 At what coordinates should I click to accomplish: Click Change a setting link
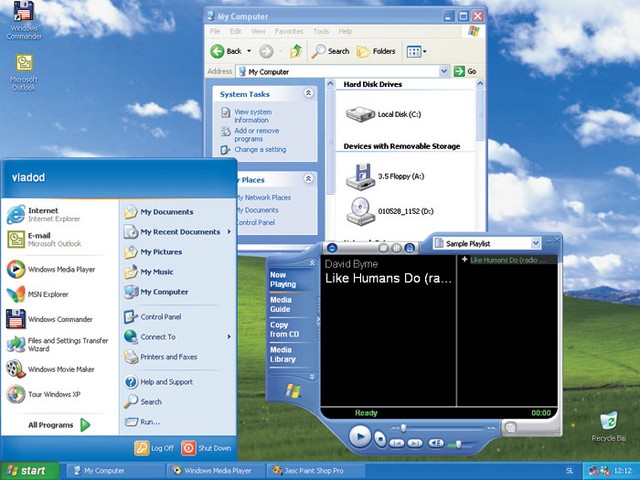point(260,150)
